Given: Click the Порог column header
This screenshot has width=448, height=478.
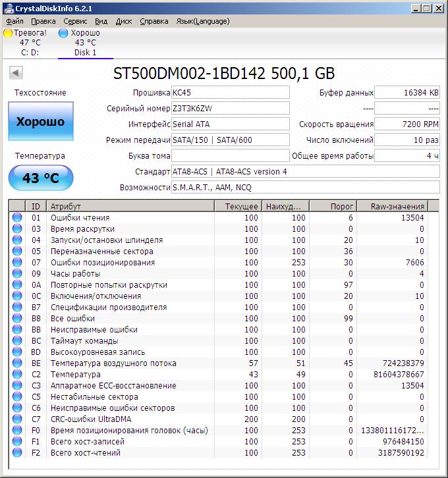Looking at the screenshot, I should coord(333,206).
